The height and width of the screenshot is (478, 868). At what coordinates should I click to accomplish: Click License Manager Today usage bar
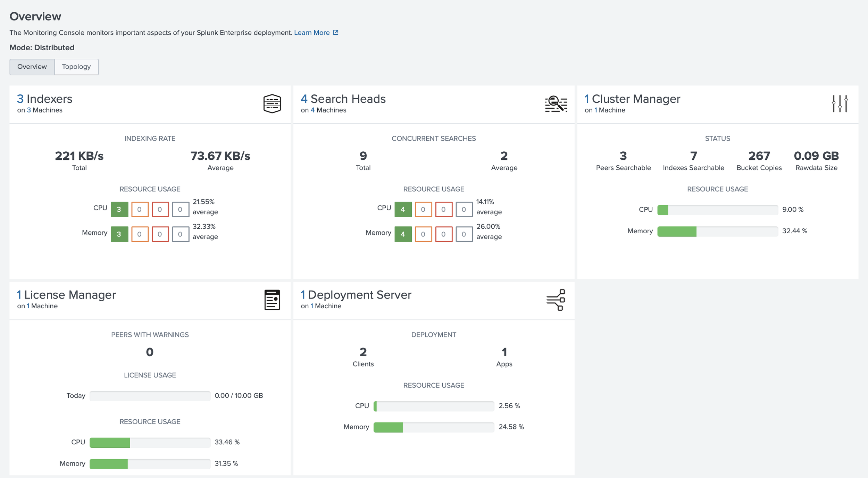click(x=150, y=396)
